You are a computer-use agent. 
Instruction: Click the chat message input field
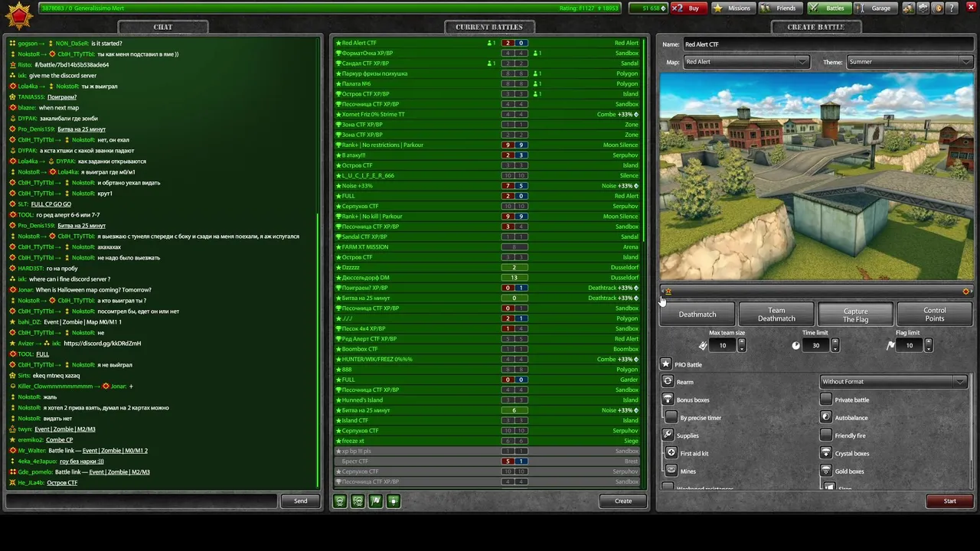142,501
